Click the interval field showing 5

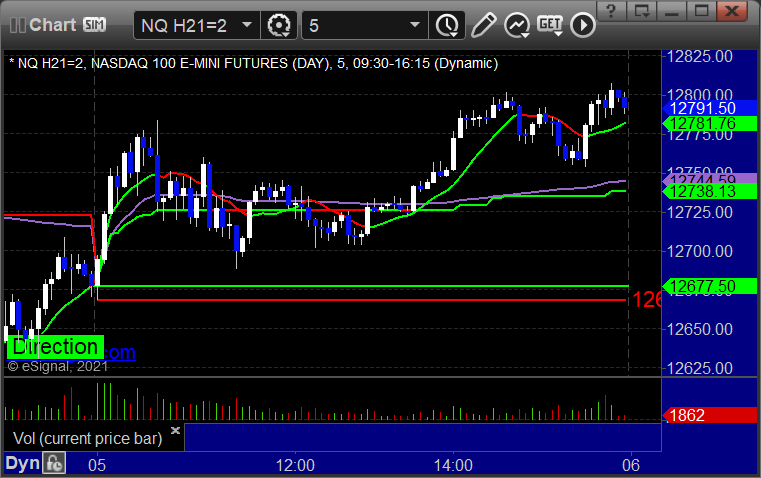click(x=365, y=25)
